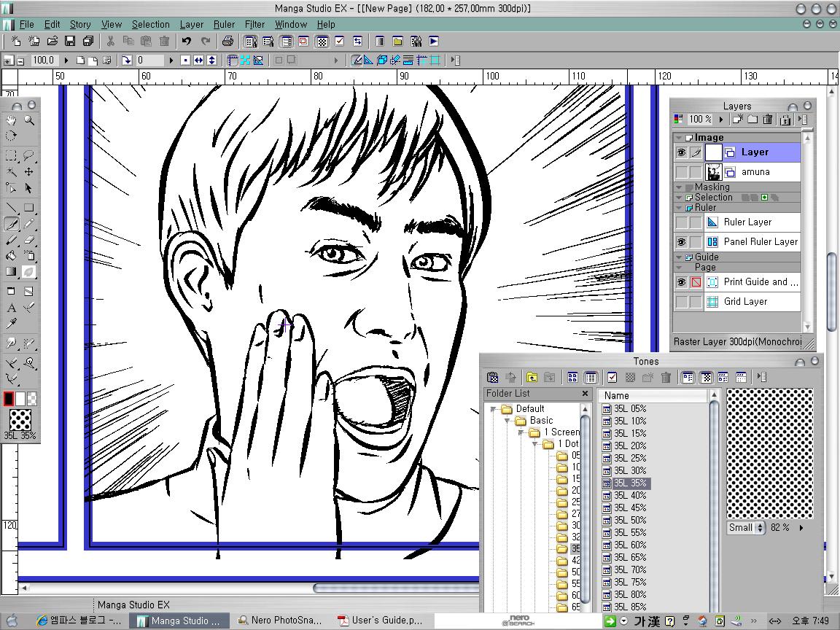Screen dimensions: 840x630
Task: Open the Filter menu
Action: pyautogui.click(x=254, y=24)
